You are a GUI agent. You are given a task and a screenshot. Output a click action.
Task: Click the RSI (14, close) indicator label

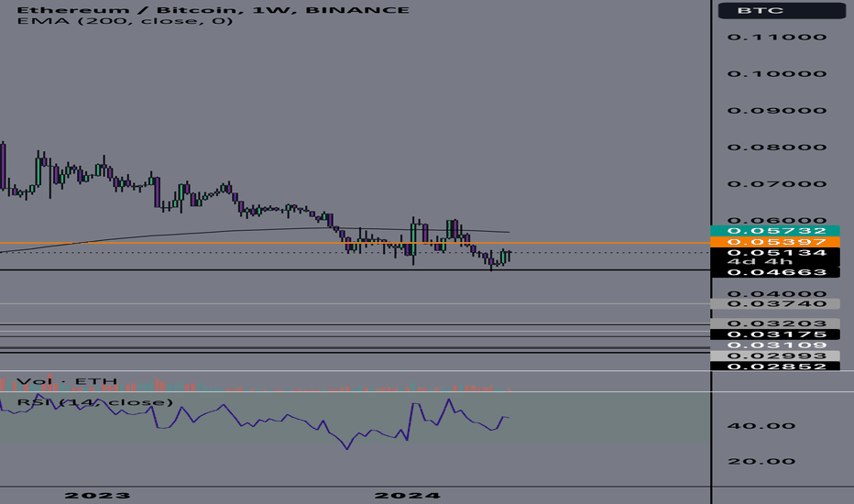pos(94,402)
